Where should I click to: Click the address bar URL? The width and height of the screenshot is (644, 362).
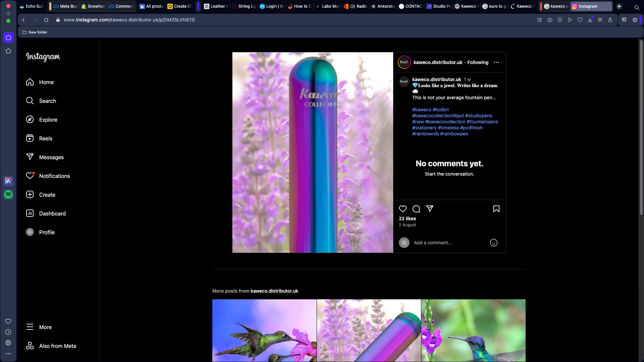click(x=129, y=20)
